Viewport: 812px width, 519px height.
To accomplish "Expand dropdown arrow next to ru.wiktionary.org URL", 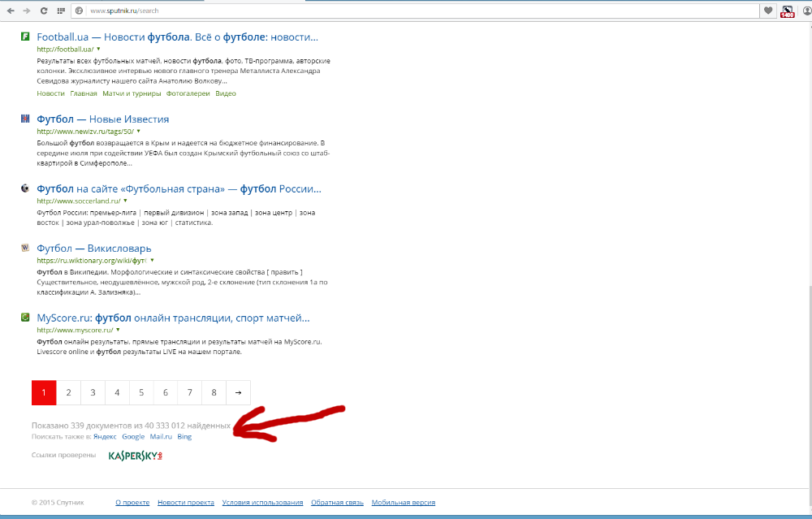I will [x=153, y=260].
